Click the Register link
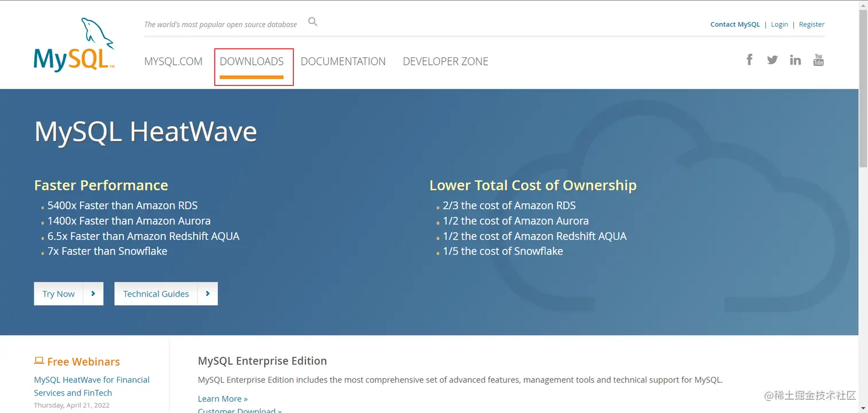Viewport: 868px width, 413px height. click(x=812, y=24)
